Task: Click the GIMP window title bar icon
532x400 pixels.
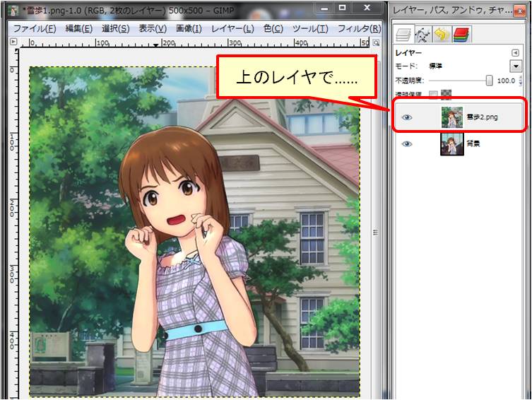Action: 14,11
